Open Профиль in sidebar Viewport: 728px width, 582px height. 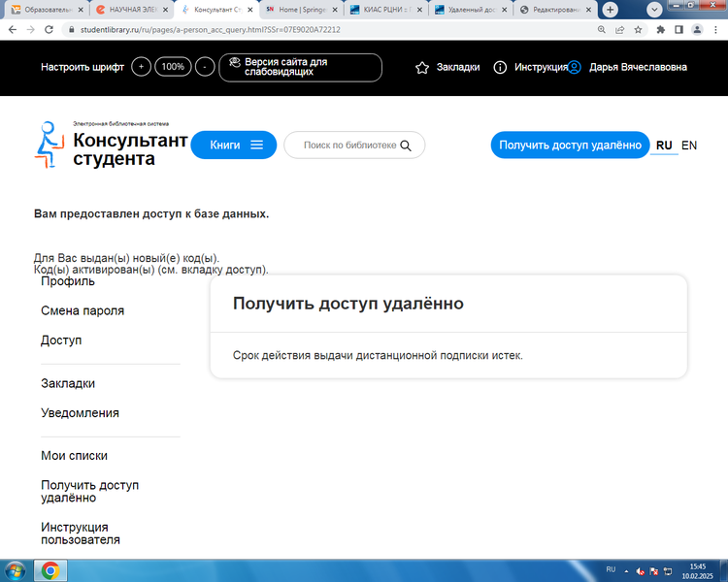[x=68, y=281]
